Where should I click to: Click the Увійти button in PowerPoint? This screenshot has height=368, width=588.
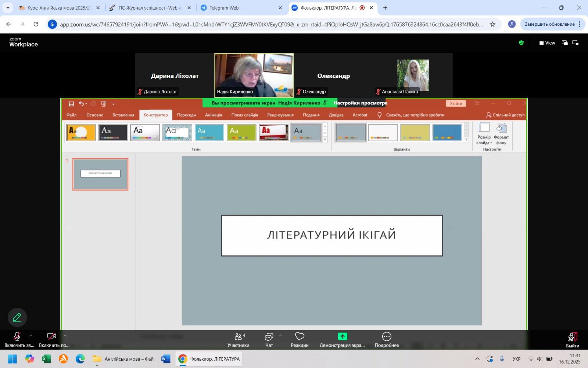(456, 103)
